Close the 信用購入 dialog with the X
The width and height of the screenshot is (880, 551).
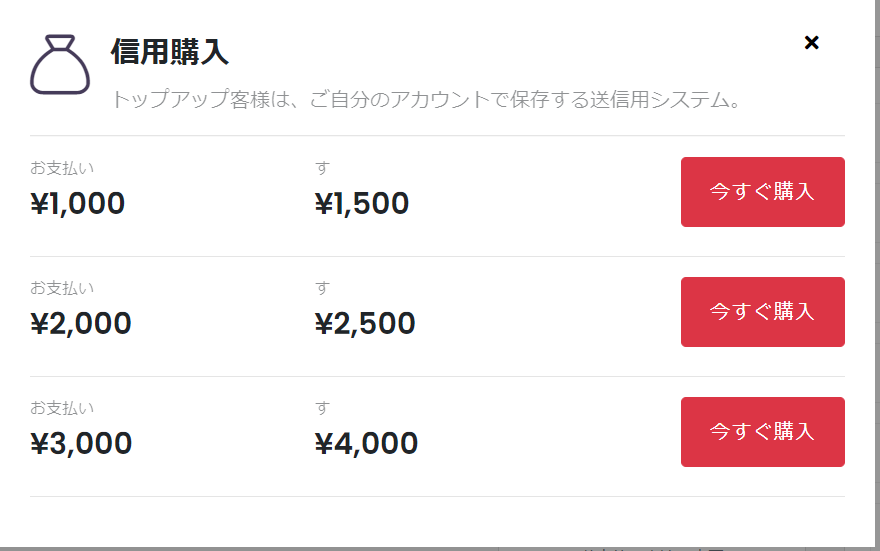pos(812,43)
